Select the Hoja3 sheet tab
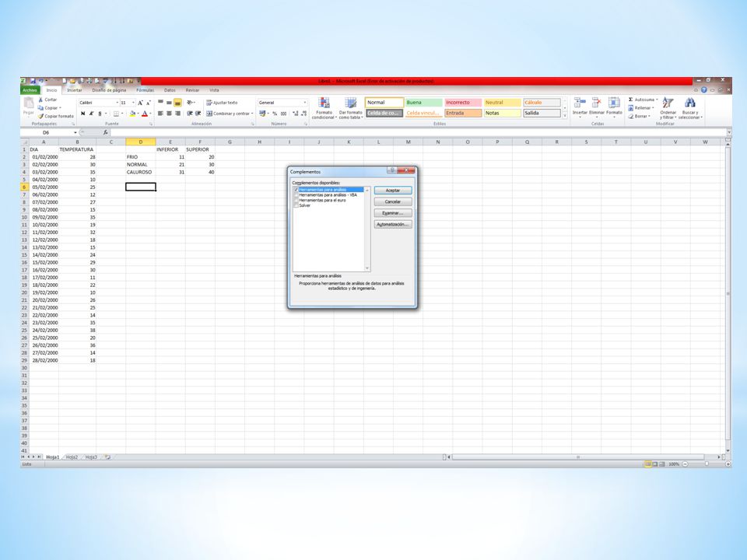 [x=91, y=457]
